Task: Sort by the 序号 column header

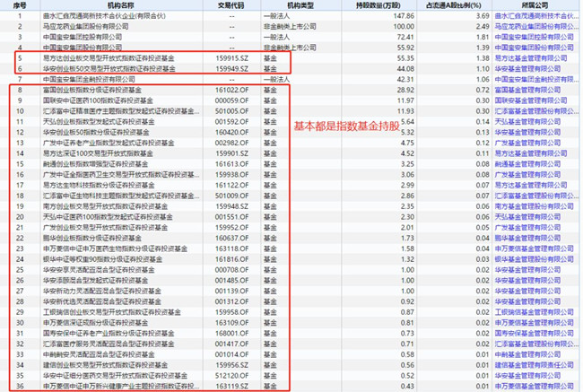Action: tap(20, 5)
